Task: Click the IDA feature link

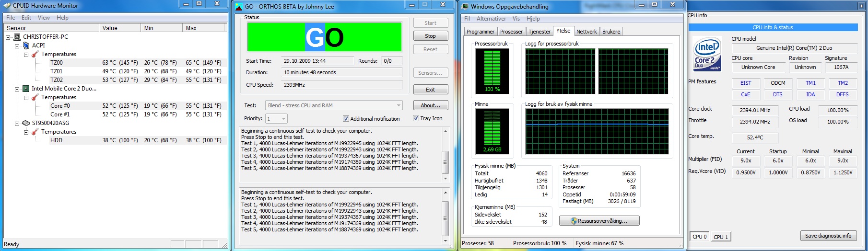Action: pyautogui.click(x=810, y=94)
